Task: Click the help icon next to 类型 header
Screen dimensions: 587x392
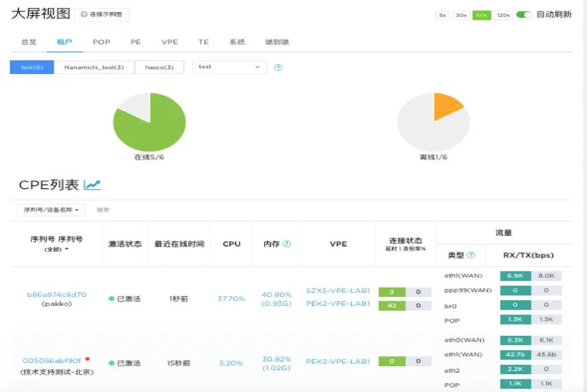Action: pos(471,255)
